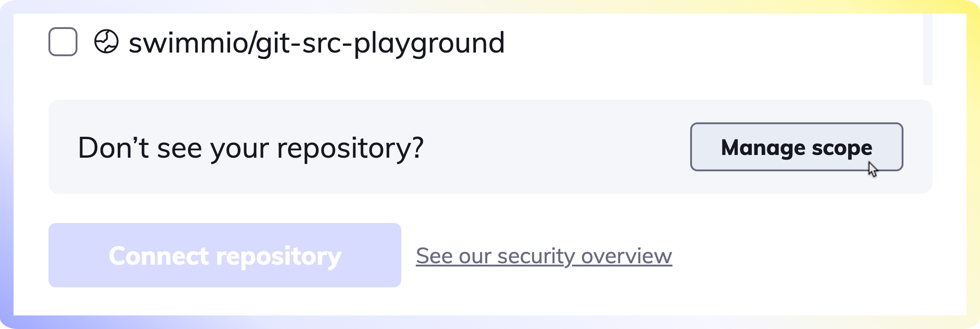Click the public globe icon beside swimmio/git-src-playground
Viewport: 980px width, 329px height.
coord(106,42)
